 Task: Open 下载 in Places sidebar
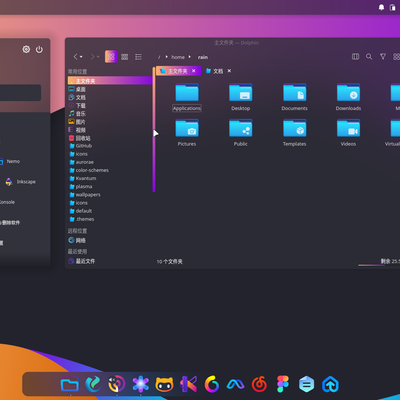click(x=110, y=105)
